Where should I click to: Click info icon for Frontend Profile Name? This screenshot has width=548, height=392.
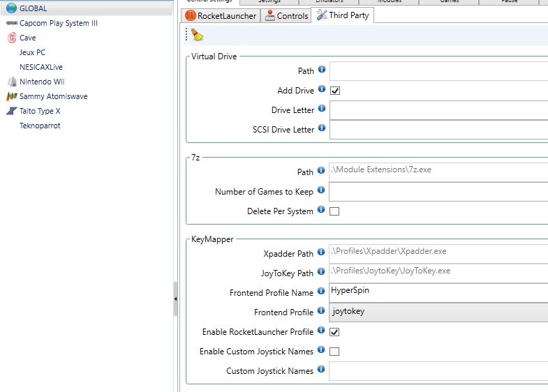(321, 291)
